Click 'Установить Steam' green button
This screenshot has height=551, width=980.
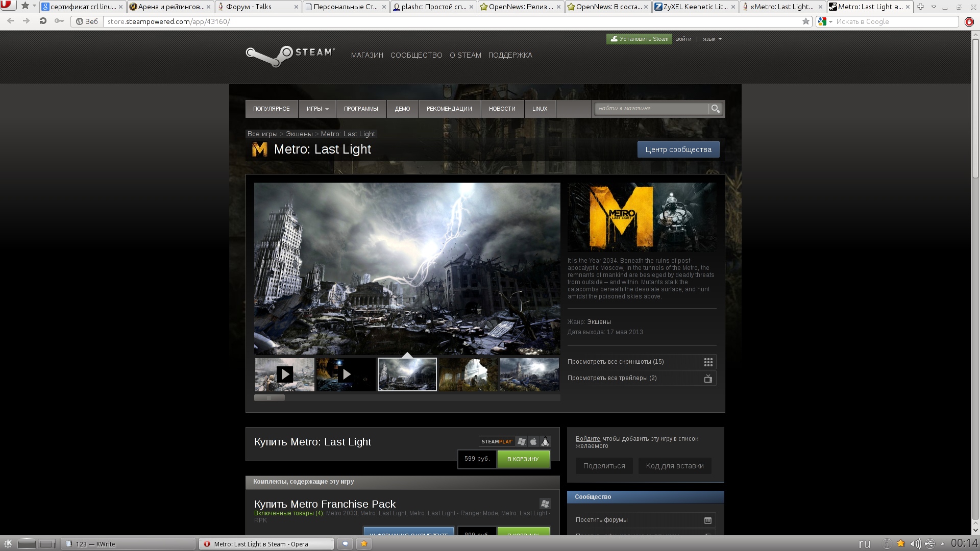click(639, 39)
